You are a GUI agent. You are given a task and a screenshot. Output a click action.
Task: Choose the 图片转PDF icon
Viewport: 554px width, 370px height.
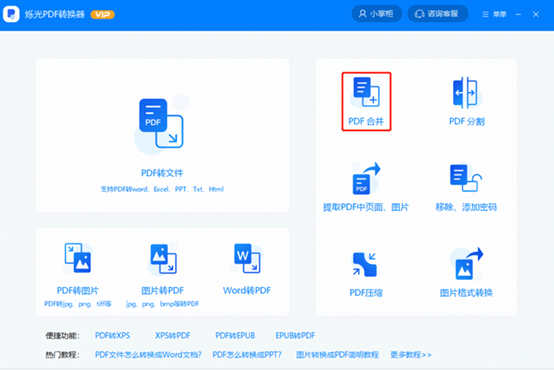point(163,259)
